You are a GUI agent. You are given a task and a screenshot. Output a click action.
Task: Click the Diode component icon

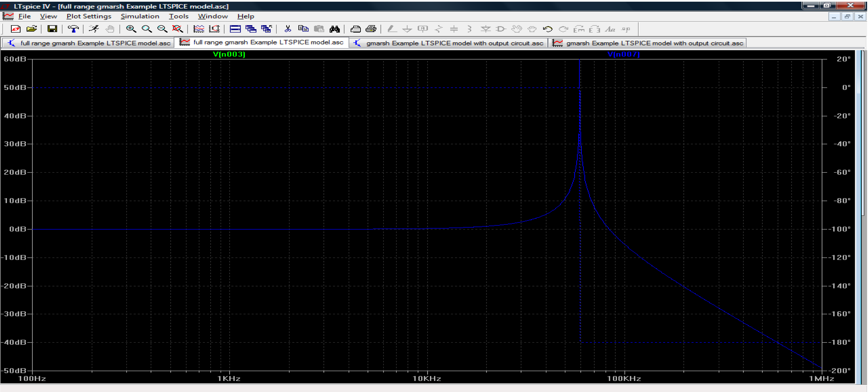(x=485, y=29)
